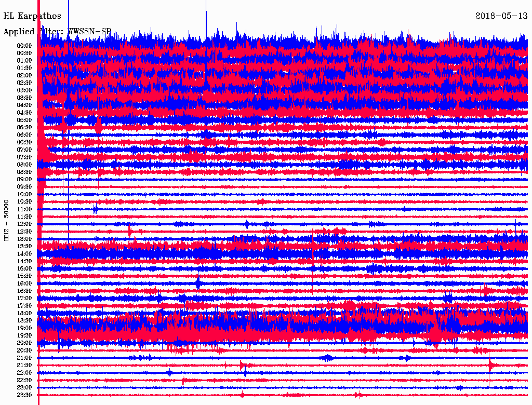Click the date label '2018-05-13'
Screen dimensions: 532x405
click(501, 16)
